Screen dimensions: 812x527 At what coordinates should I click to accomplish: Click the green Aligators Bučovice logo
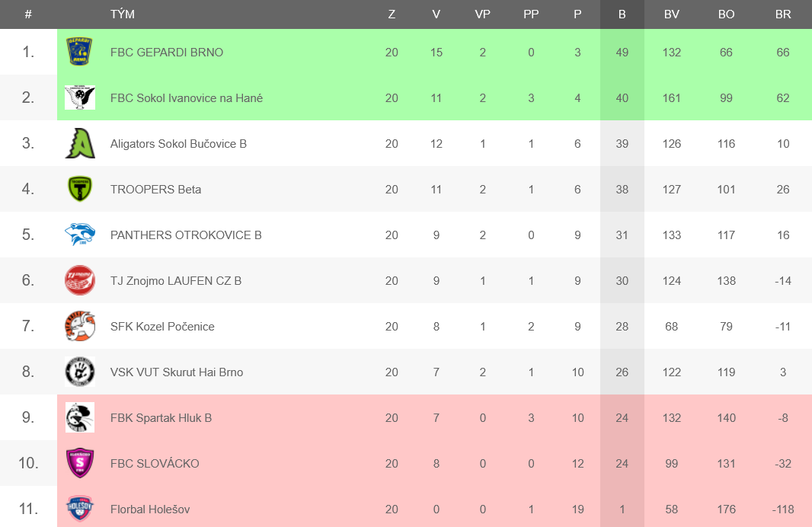(x=80, y=143)
